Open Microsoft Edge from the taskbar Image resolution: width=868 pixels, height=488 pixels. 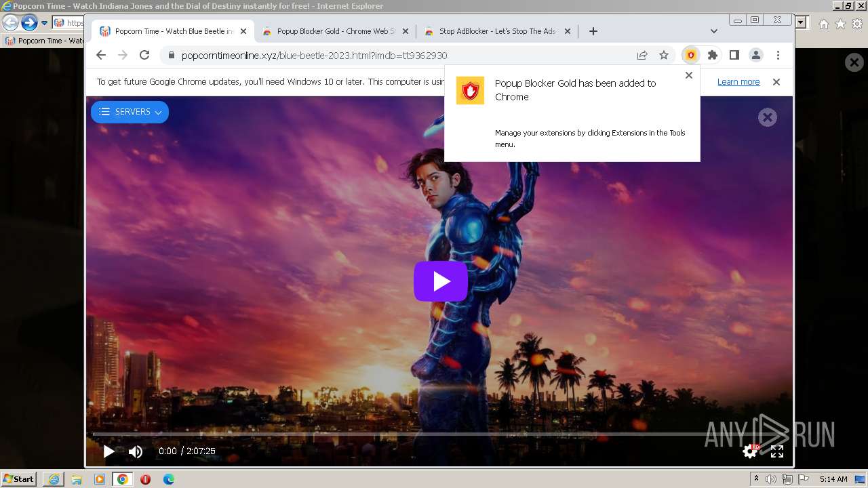[169, 479]
